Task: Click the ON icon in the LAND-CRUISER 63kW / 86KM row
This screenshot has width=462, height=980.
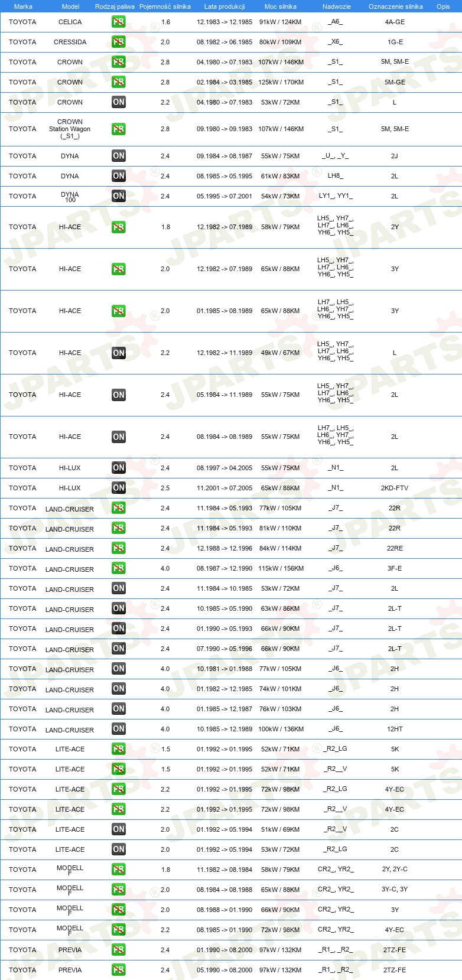Action: 119,608
